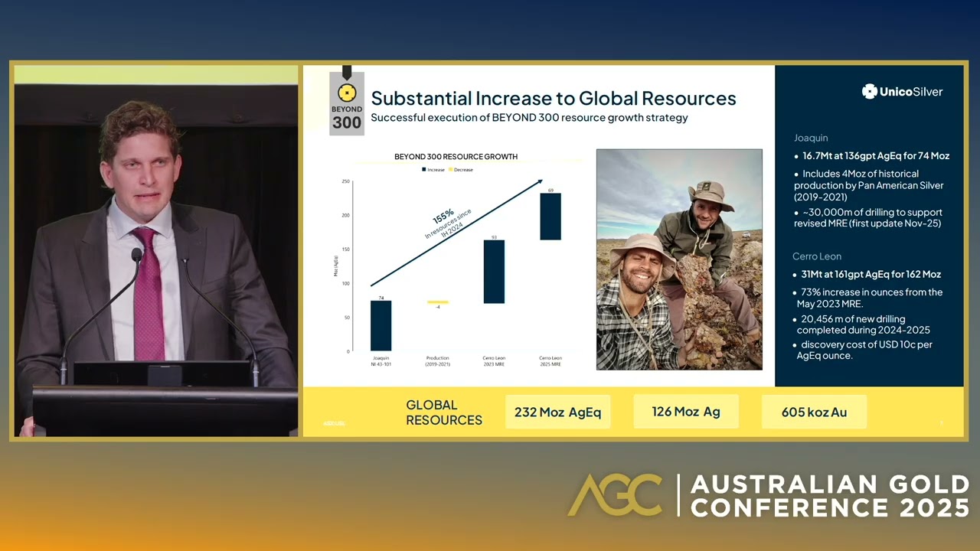This screenshot has width=980, height=551.
Task: Click the slide title 'Substantial Increase to Global Resources'
Action: 554,98
